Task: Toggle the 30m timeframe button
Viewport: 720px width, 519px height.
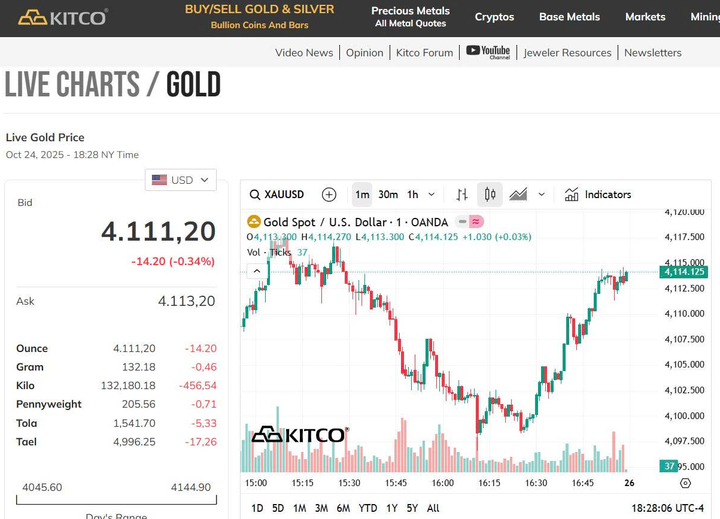Action: pyautogui.click(x=388, y=195)
